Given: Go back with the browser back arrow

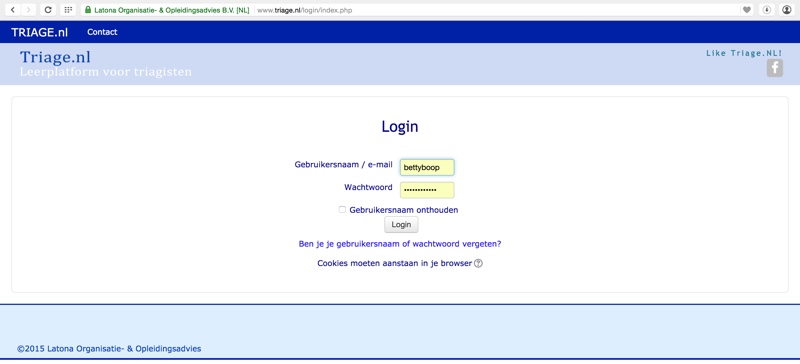Looking at the screenshot, I should (13, 10).
